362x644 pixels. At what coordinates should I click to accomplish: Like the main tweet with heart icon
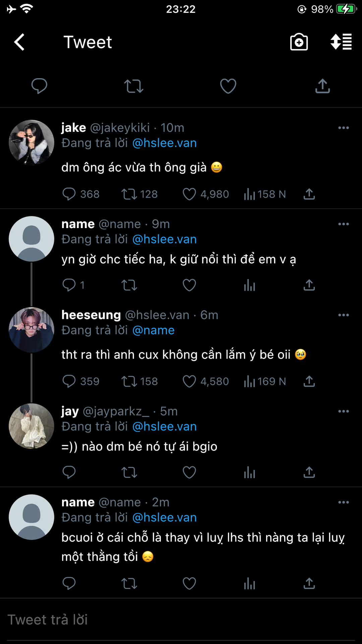tap(228, 86)
